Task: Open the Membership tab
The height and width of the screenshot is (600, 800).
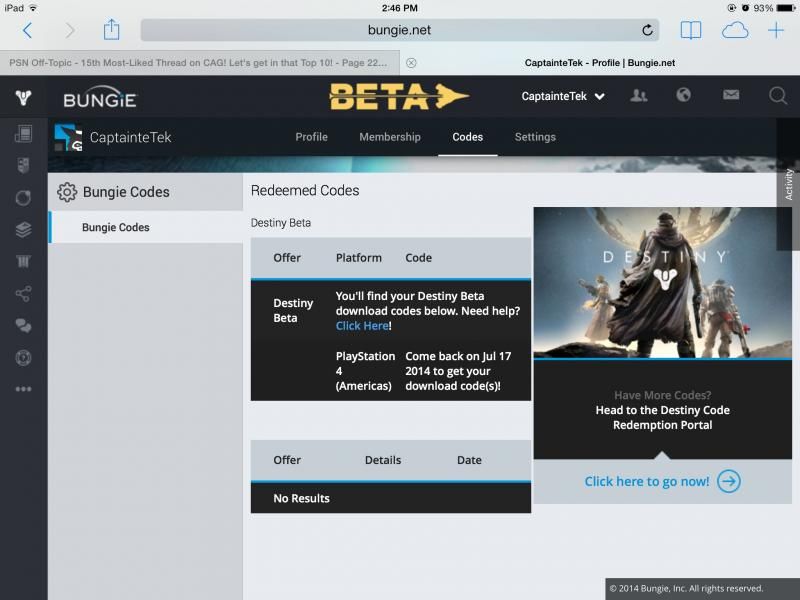Action: click(390, 137)
